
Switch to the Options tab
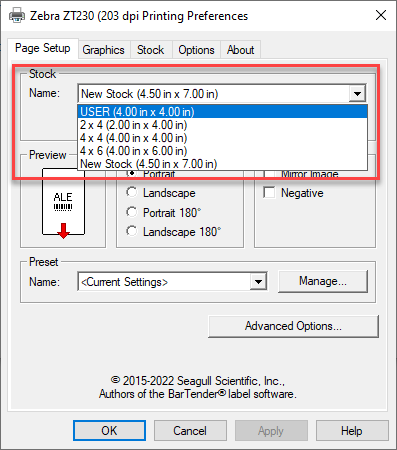click(196, 50)
